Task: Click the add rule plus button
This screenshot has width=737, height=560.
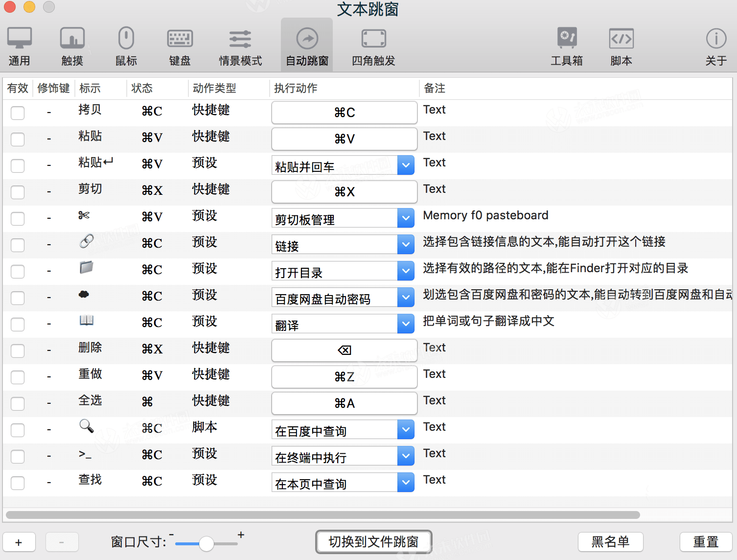Action: pos(19,542)
